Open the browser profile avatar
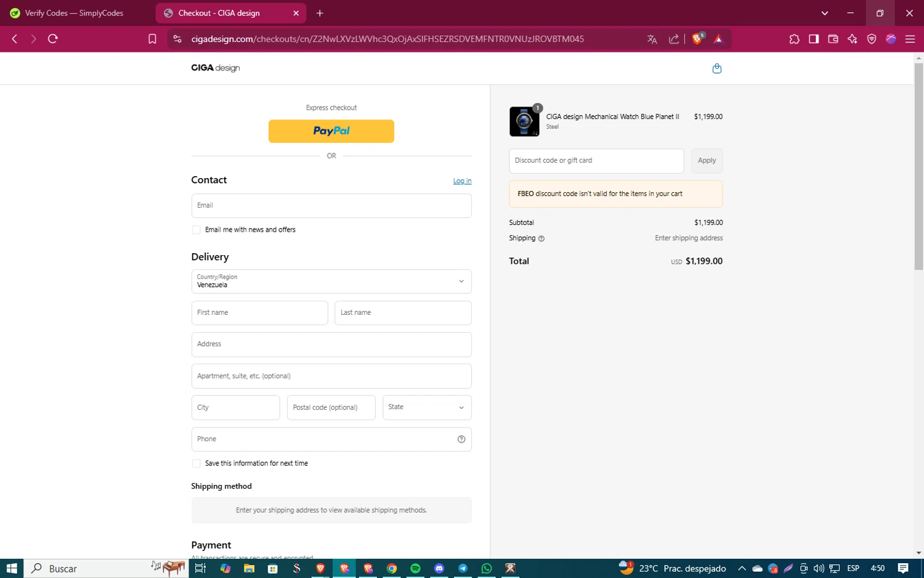 (891, 39)
